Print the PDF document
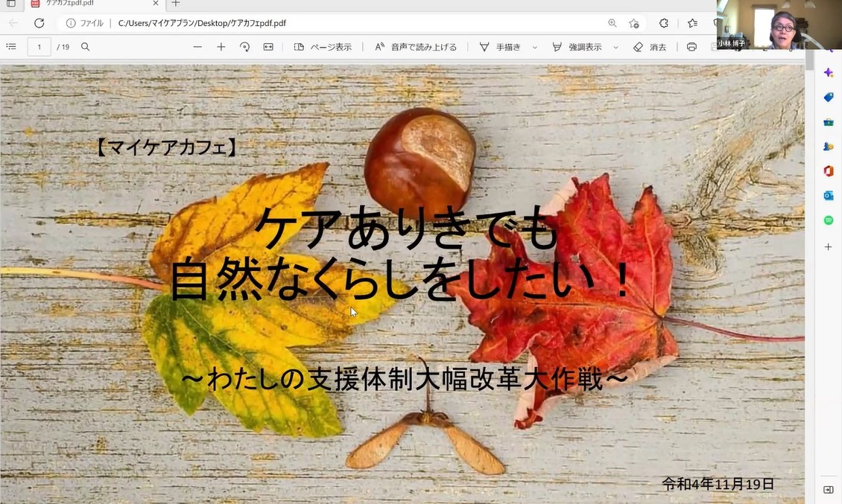Screen dimensions: 842x504 (x=691, y=47)
